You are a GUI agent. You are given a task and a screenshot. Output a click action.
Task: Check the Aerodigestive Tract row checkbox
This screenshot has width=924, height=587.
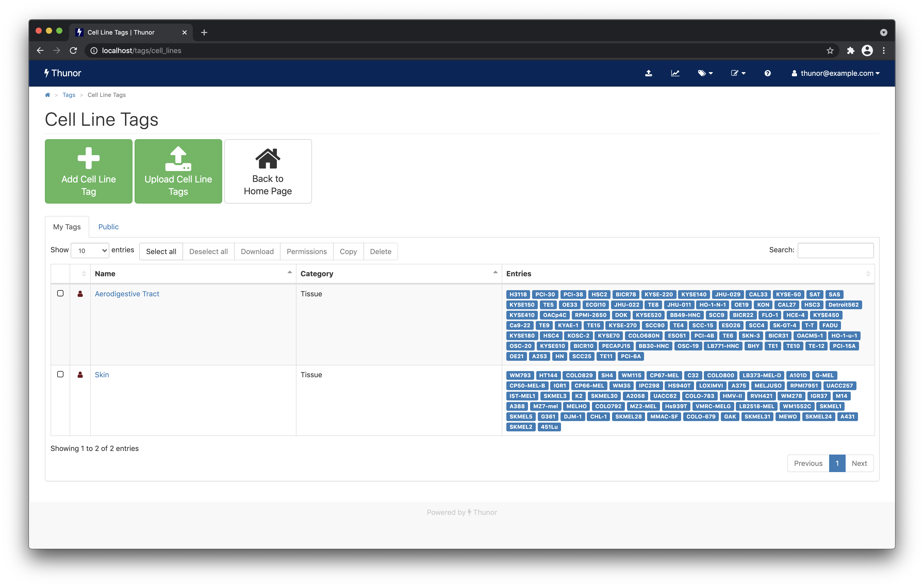60,293
